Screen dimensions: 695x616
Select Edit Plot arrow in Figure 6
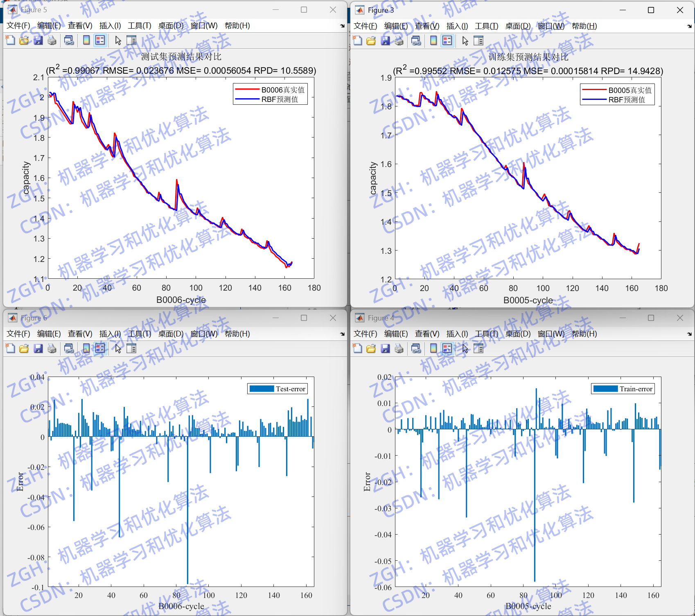(x=118, y=348)
